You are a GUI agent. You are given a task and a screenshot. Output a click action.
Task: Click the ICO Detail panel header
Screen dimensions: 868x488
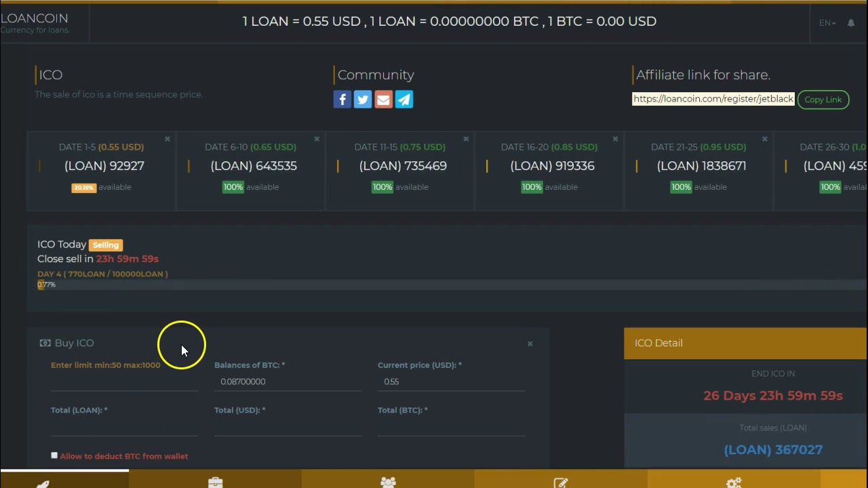746,343
